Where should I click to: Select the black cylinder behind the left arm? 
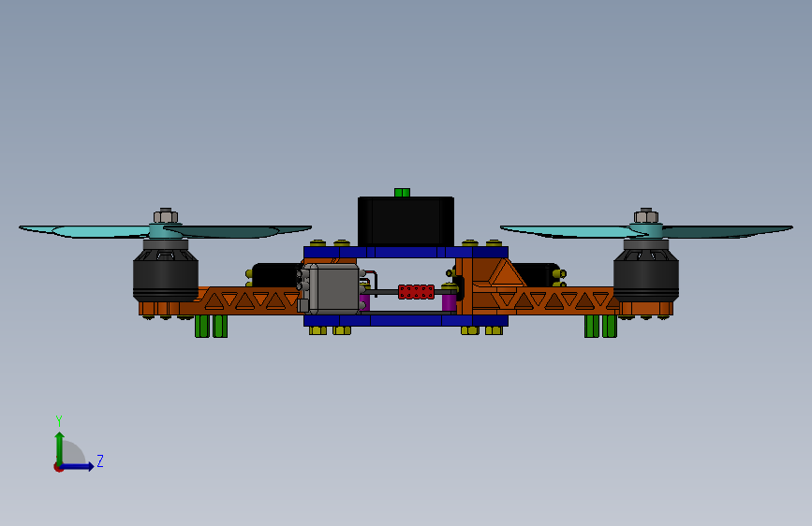point(275,275)
